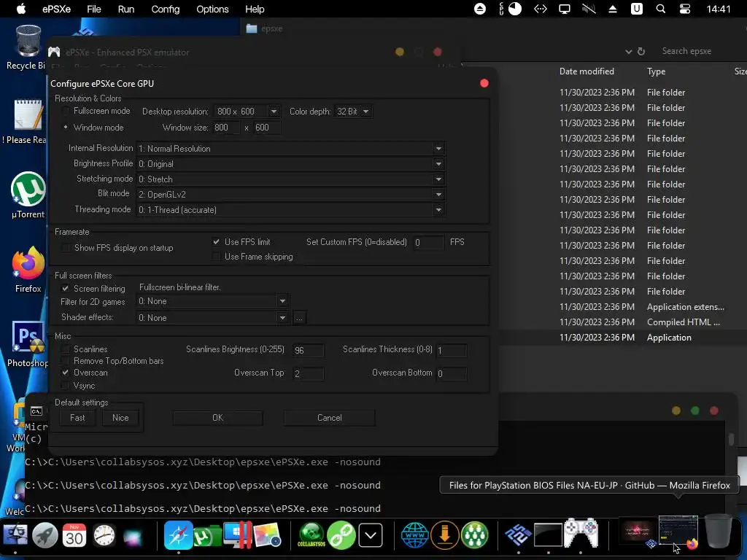Open the Recycle Bin desktop icon
Viewport: 747px width, 560px height.
28,47
